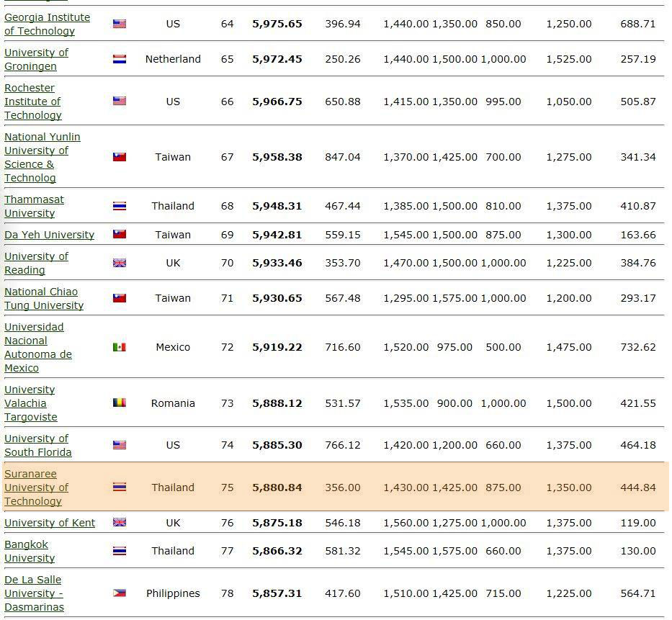
Task: Click rank number 75 in highlighted row
Action: pos(227,488)
